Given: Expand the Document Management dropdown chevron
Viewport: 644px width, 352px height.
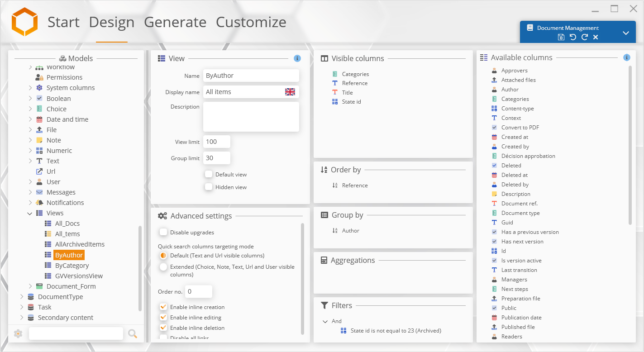Looking at the screenshot, I should coord(626,33).
